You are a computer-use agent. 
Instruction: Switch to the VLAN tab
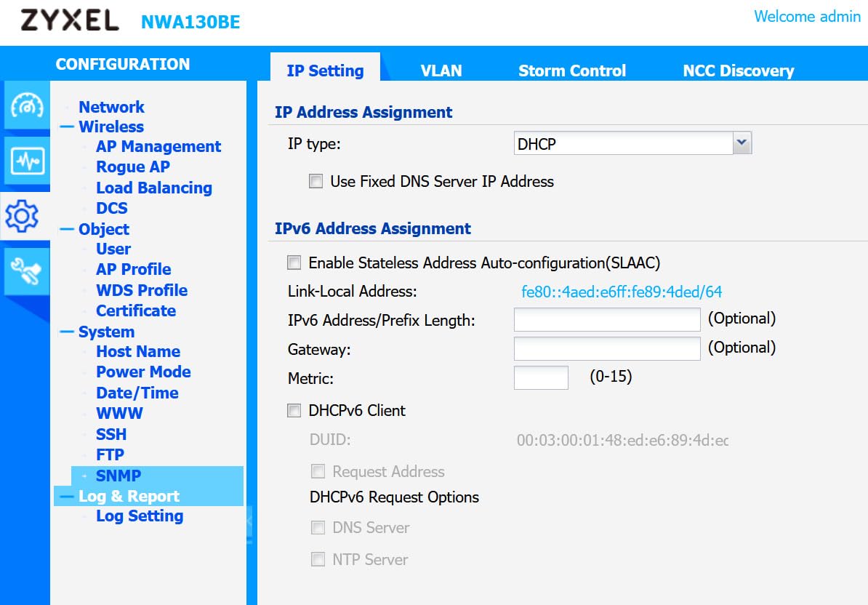(x=441, y=70)
